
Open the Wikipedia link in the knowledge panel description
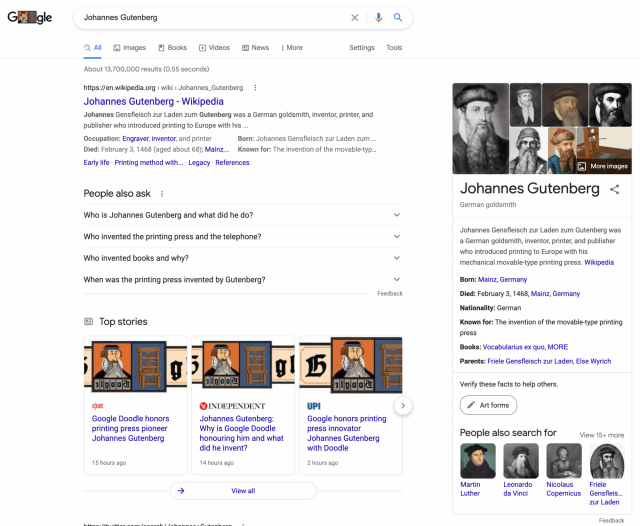click(x=599, y=262)
